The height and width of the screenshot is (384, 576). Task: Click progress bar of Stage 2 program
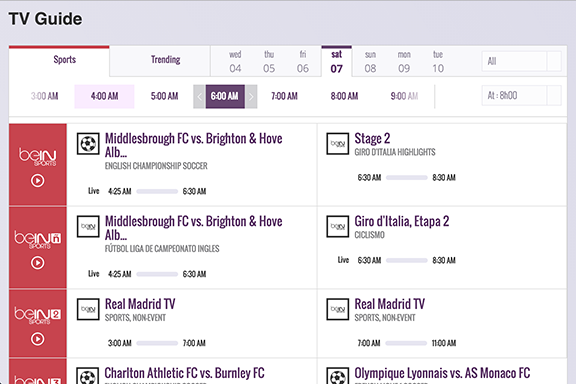tap(407, 178)
